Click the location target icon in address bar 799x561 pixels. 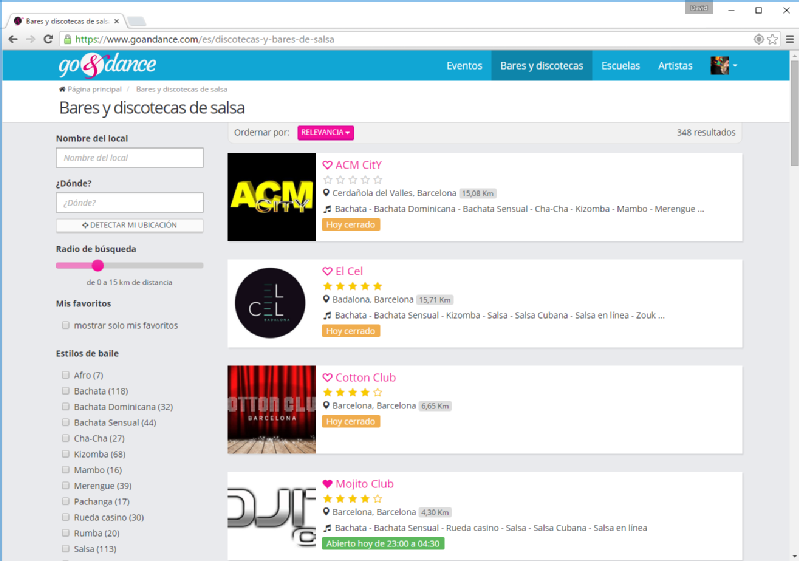(758, 39)
